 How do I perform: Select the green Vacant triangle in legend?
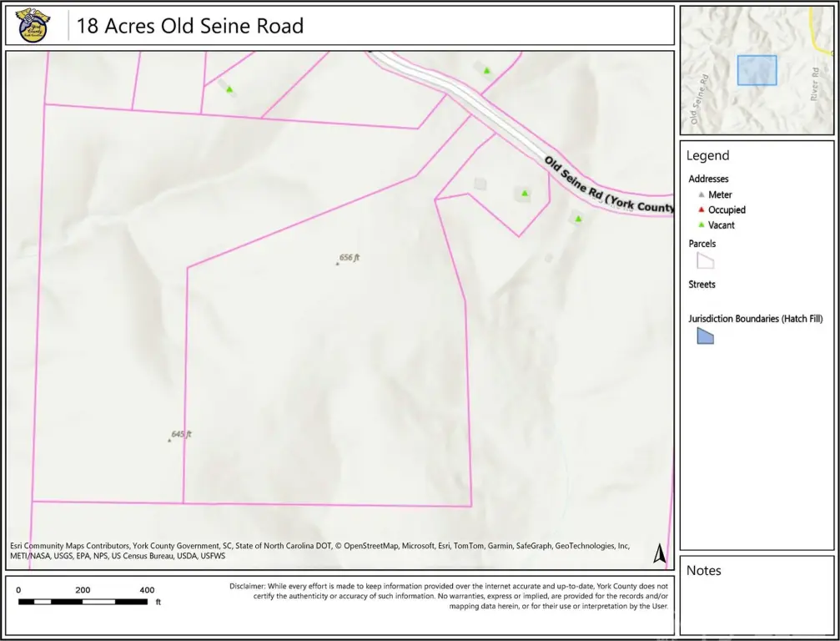tap(702, 225)
